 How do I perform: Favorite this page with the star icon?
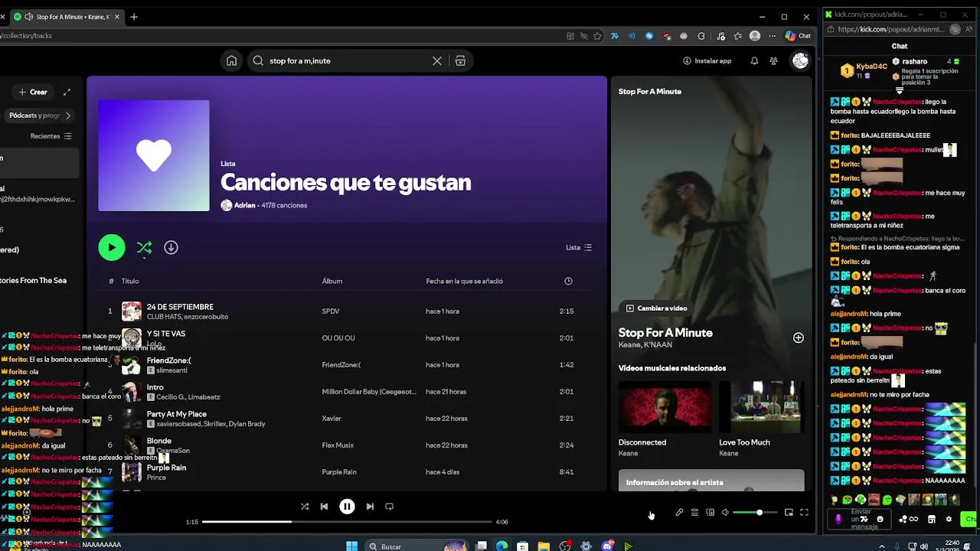coord(597,36)
